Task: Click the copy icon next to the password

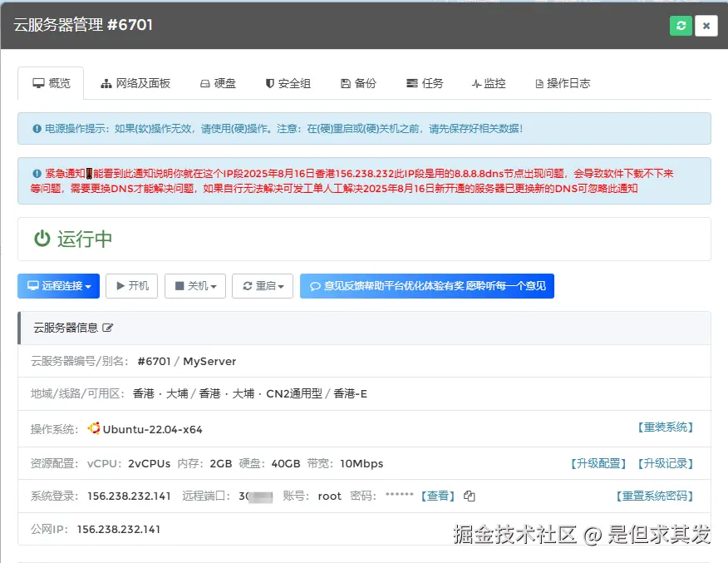Action: pyautogui.click(x=469, y=496)
